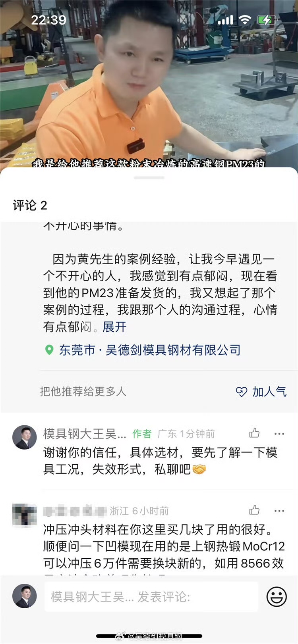Open more options for author's comment
This screenshot has width=298, height=644.
(x=279, y=434)
